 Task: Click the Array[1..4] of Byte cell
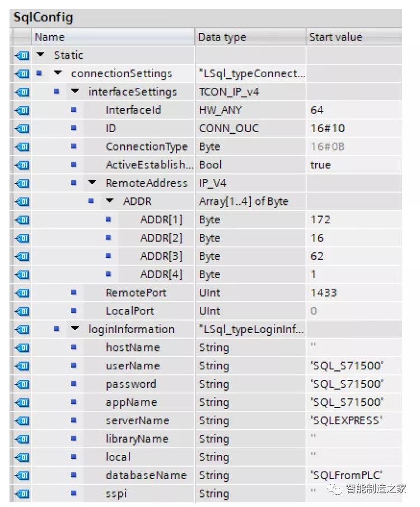click(x=250, y=202)
